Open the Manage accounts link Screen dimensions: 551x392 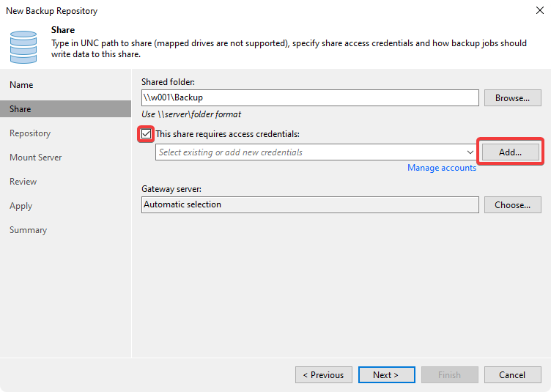[441, 168]
